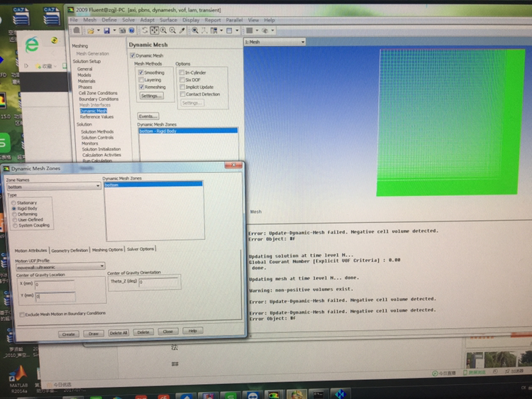The image size is (532, 399).
Task: Expand the cube display options dropdown arrow
Action: 272,31
